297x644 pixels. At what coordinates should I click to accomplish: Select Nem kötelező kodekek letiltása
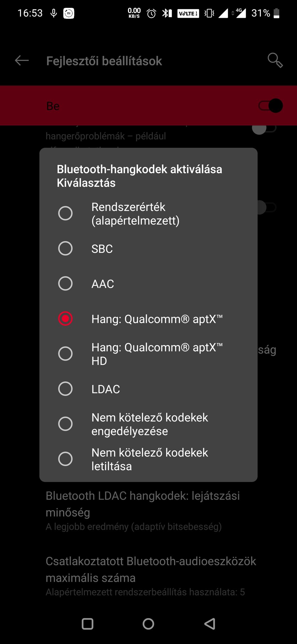pyautogui.click(x=65, y=459)
